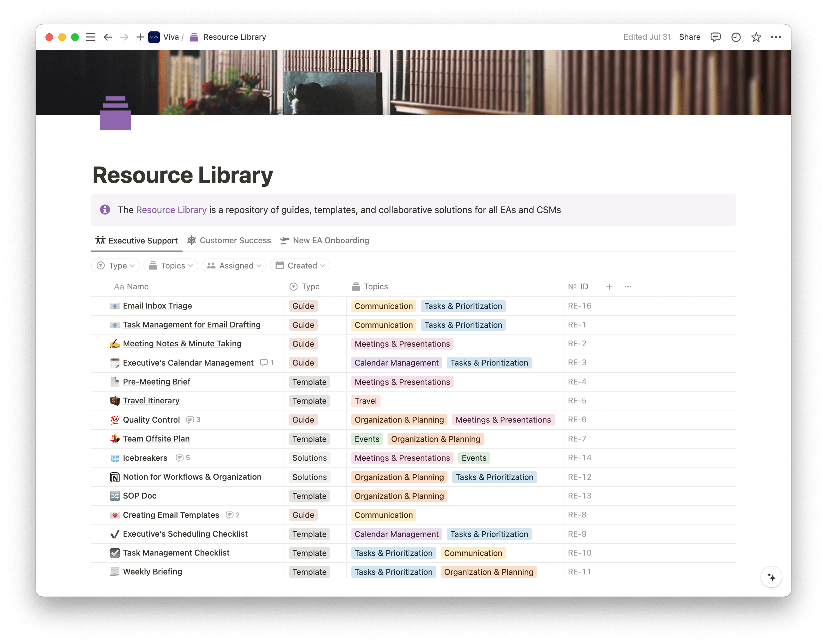Open comments via speech bubble icon
Image resolution: width=827 pixels, height=644 pixels.
(716, 37)
